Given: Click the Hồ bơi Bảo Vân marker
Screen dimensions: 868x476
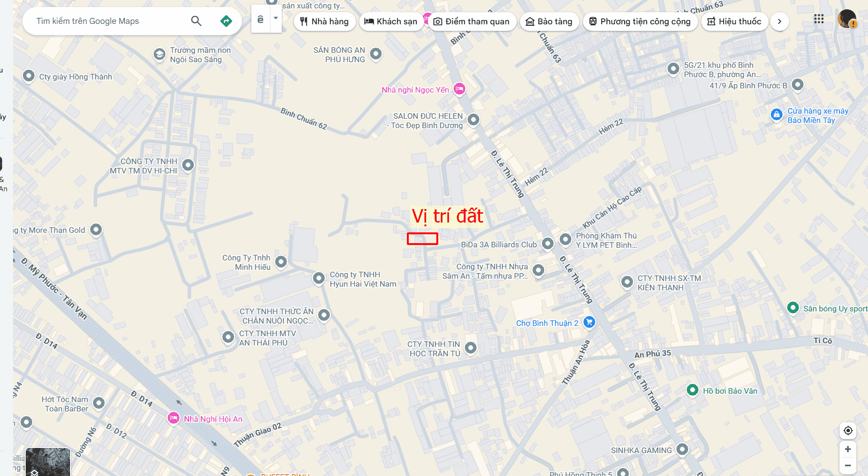Looking at the screenshot, I should (x=692, y=390).
